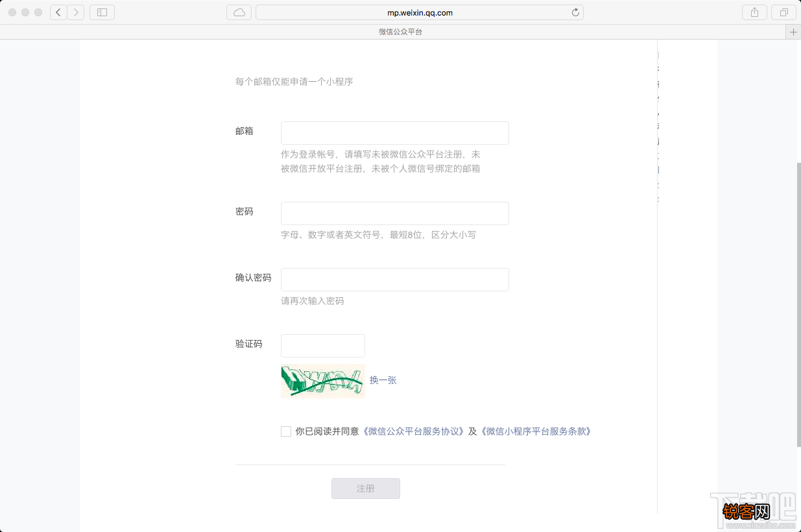The image size is (801, 532).
Task: Click the 验证码 field label
Action: click(249, 344)
